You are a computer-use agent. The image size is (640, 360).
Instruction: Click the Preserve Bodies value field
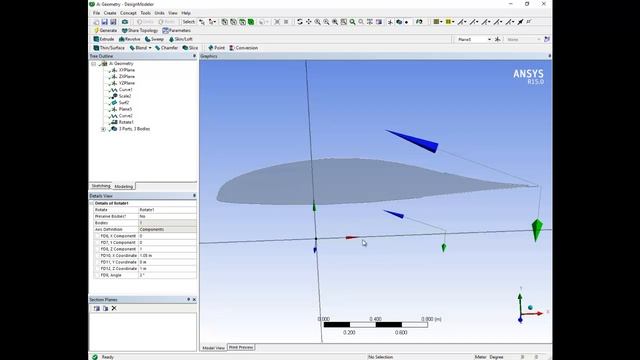click(x=167, y=216)
